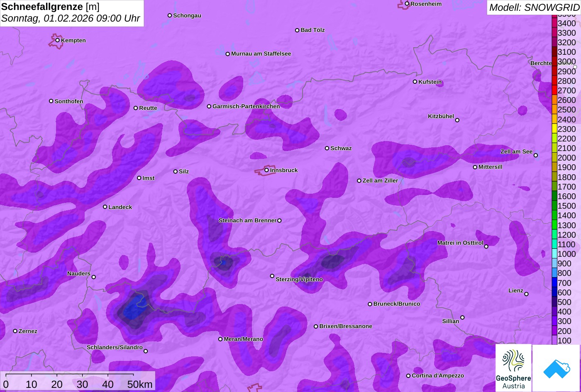Screen dimensions: 581x392
Task: Select the Silz marker circle
Action: click(176, 171)
